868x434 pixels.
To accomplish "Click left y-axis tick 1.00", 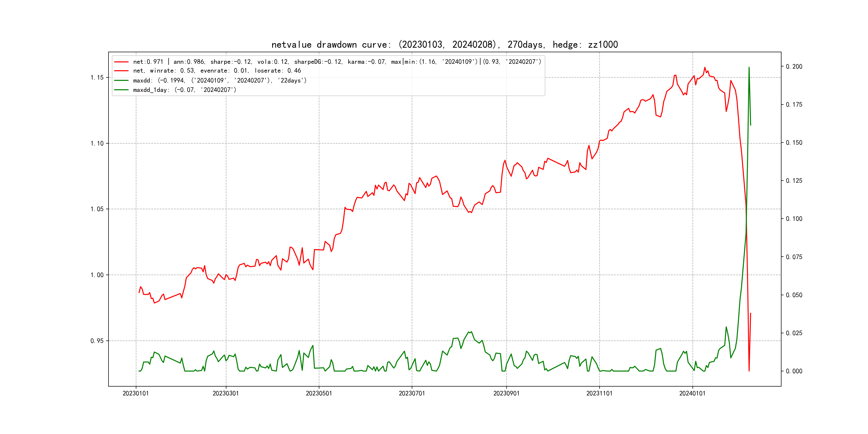I will [x=97, y=275].
